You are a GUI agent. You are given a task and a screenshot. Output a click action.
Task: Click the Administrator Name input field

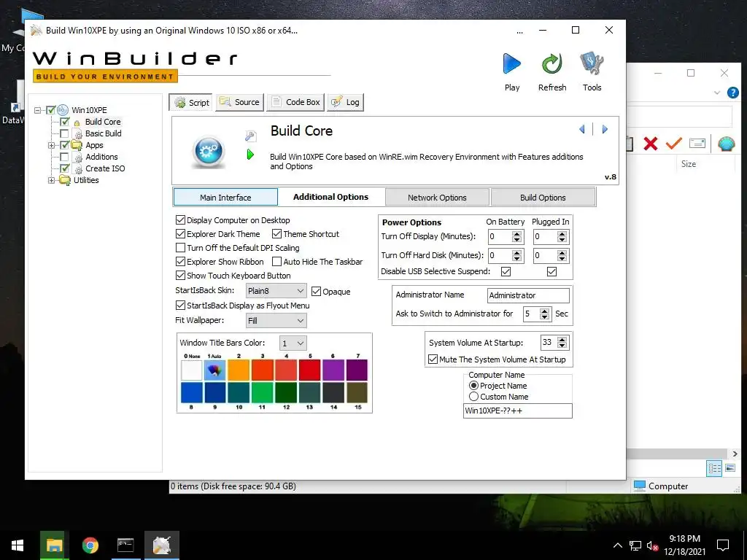(x=528, y=295)
